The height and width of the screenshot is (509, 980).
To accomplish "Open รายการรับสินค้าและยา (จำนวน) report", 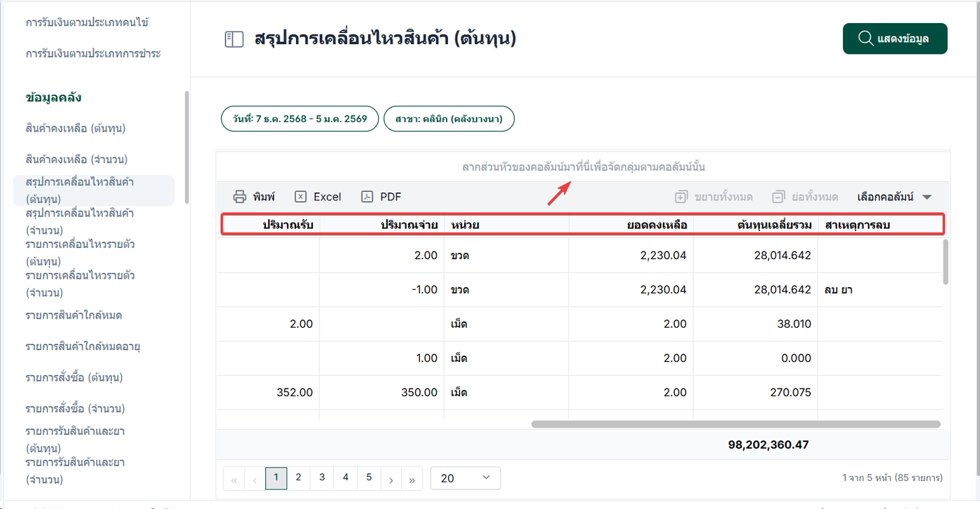I will click(76, 470).
